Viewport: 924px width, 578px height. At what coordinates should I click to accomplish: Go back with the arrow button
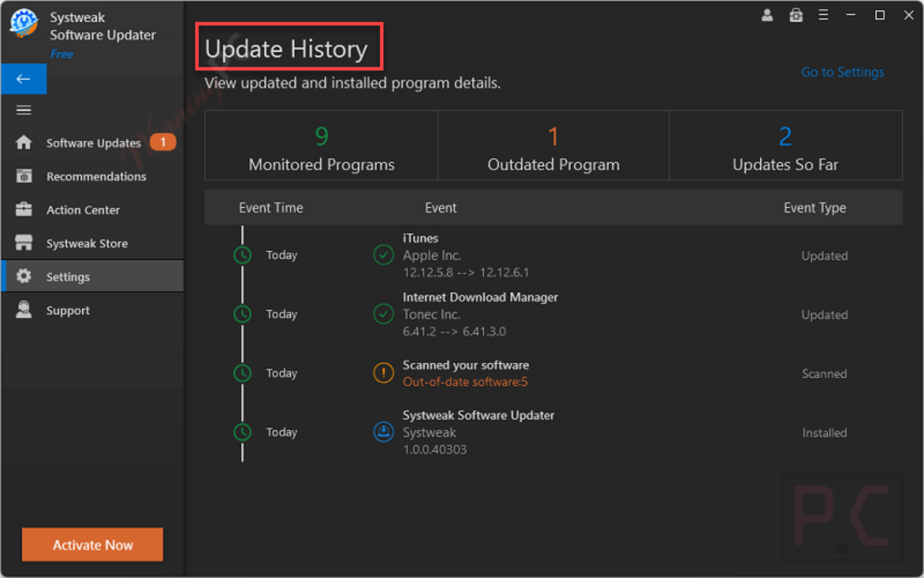(x=23, y=79)
